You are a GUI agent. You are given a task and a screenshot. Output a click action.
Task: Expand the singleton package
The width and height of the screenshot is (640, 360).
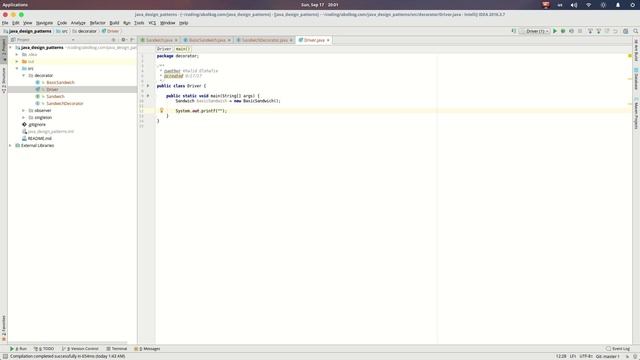[24, 117]
